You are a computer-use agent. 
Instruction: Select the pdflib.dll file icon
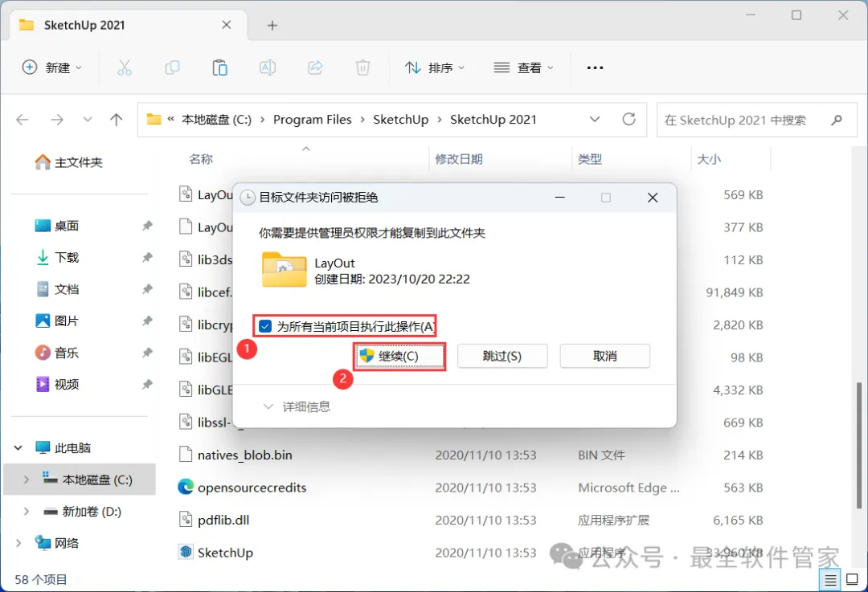click(x=186, y=520)
